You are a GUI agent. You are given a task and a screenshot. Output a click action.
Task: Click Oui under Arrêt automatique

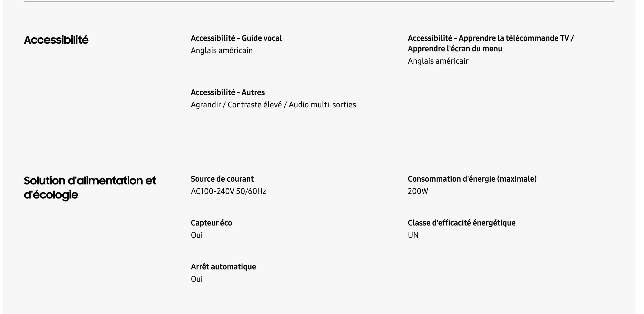197,279
